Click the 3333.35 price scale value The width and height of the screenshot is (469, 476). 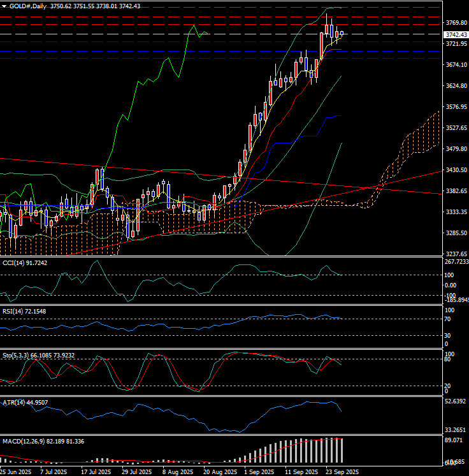coord(456,212)
